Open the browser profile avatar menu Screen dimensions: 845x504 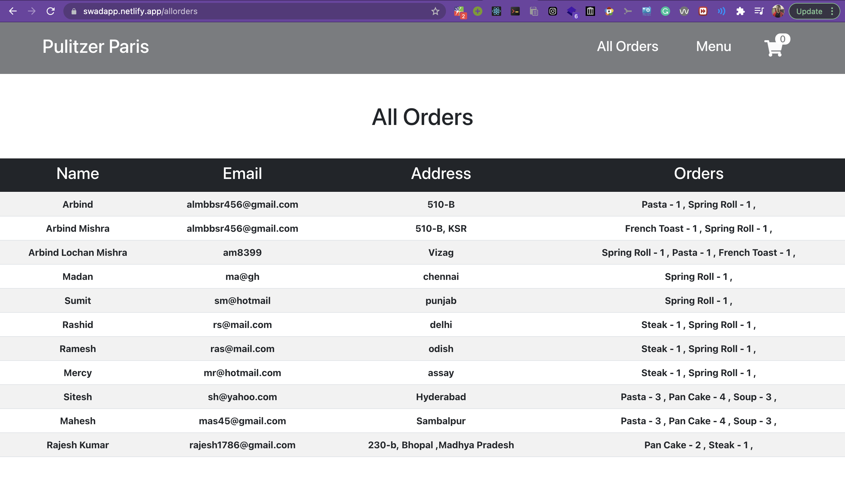pyautogui.click(x=778, y=11)
